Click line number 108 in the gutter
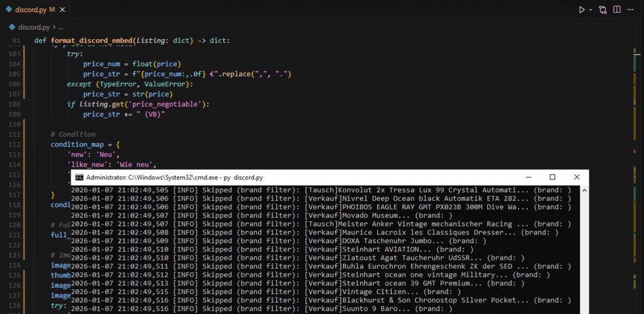 click(15, 104)
